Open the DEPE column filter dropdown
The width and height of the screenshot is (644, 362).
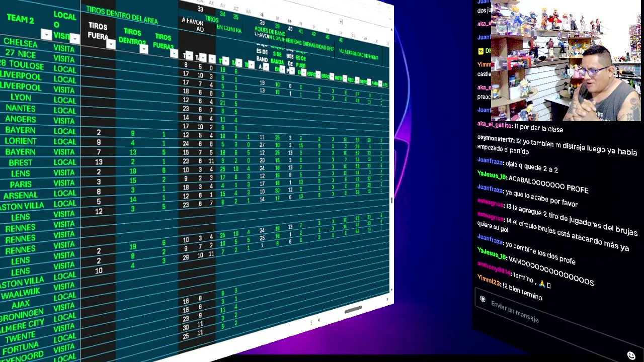click(x=369, y=82)
